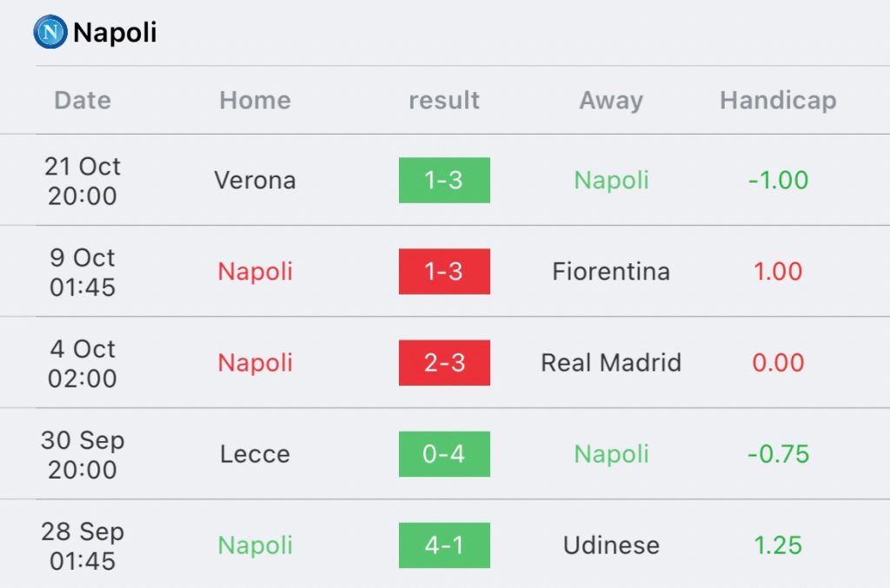Open the Napoli team title

click(116, 32)
